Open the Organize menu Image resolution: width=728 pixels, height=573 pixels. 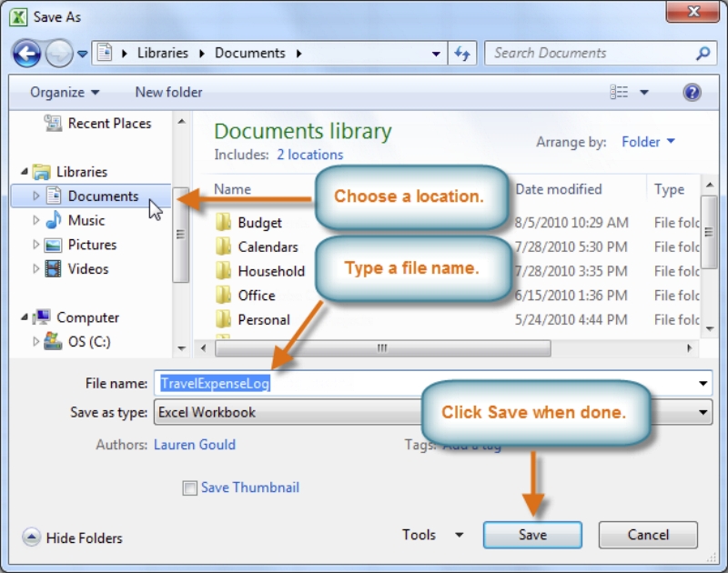(x=59, y=91)
